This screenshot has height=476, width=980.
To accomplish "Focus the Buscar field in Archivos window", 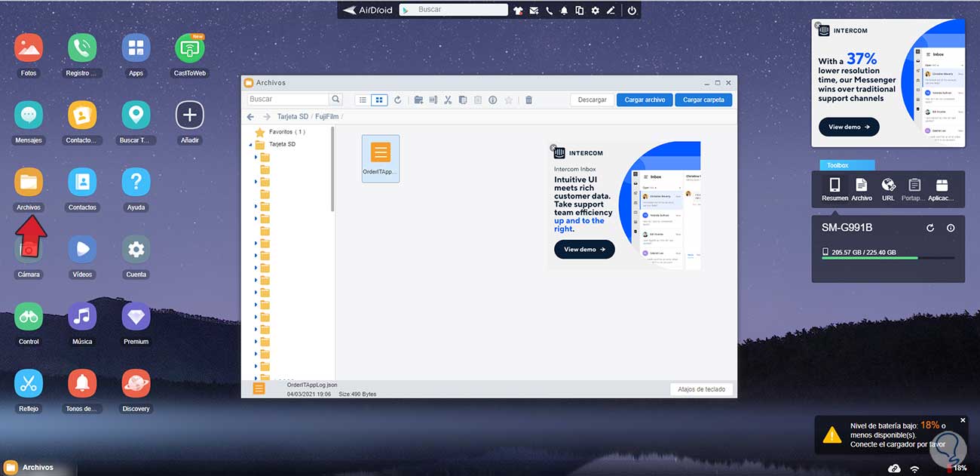I will point(289,100).
